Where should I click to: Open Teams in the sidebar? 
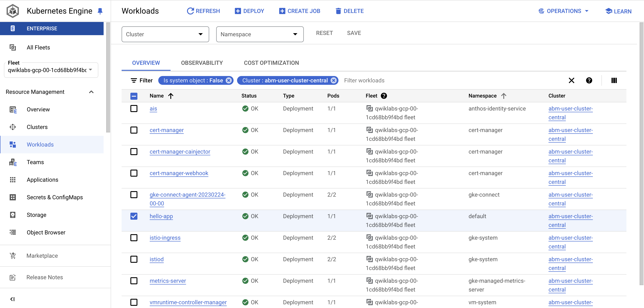click(x=52, y=162)
